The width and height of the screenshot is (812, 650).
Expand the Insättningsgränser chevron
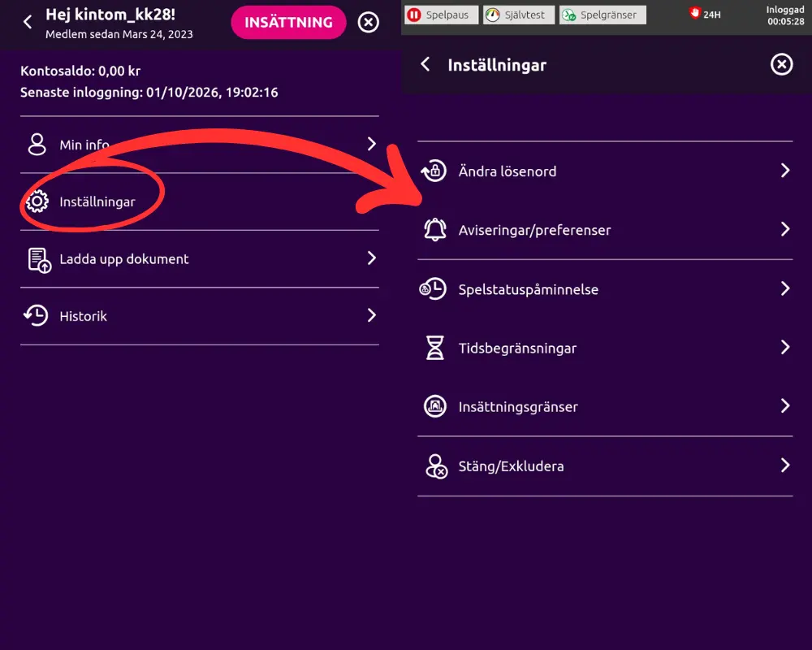pos(785,405)
